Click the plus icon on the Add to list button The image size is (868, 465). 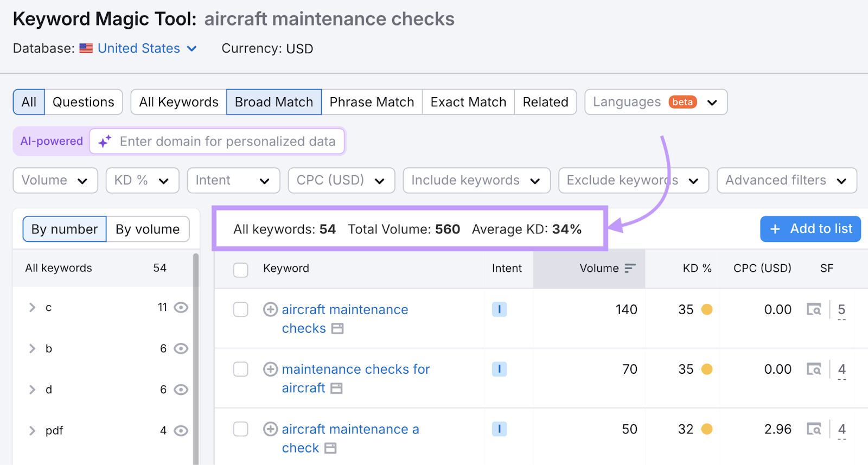point(775,228)
